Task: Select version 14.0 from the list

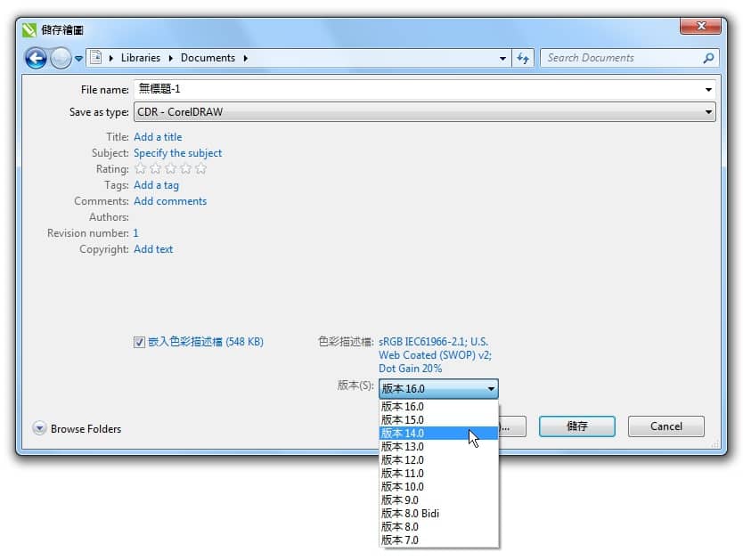Action: click(x=403, y=434)
